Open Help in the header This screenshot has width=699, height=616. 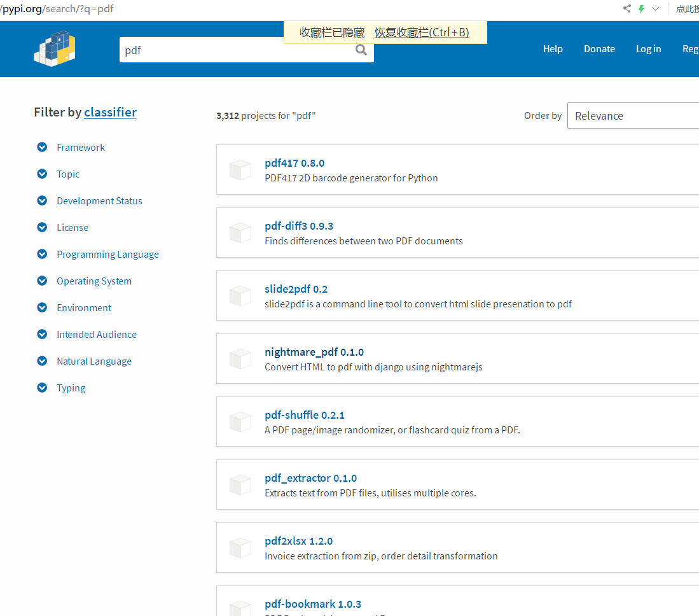[553, 49]
